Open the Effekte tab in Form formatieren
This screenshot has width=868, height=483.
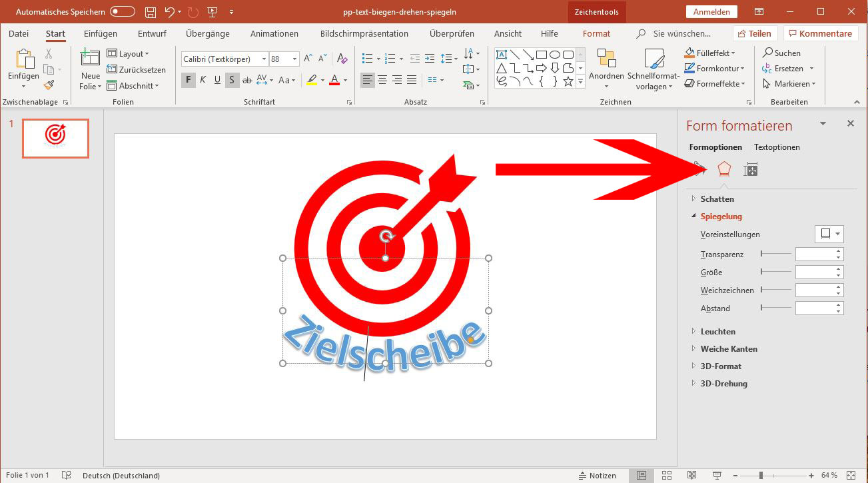724,169
